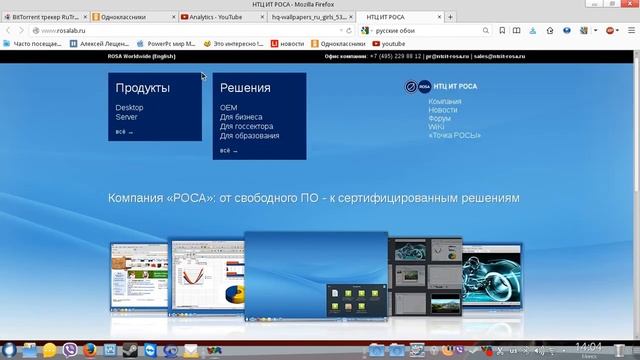Viewport: 640px width, 360px height.
Task: Show bookmarks with the open book icon
Action: [516, 31]
